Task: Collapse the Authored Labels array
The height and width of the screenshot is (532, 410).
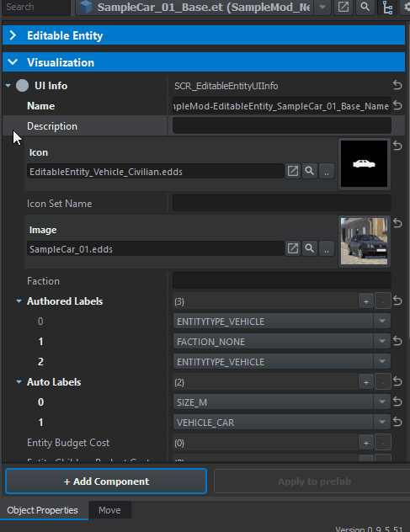Action: point(19,301)
